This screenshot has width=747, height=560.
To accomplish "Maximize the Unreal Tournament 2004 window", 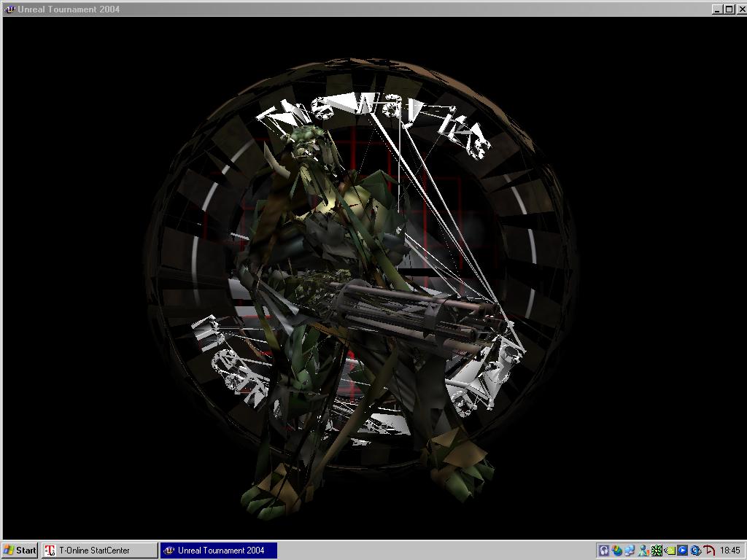I will [729, 9].
